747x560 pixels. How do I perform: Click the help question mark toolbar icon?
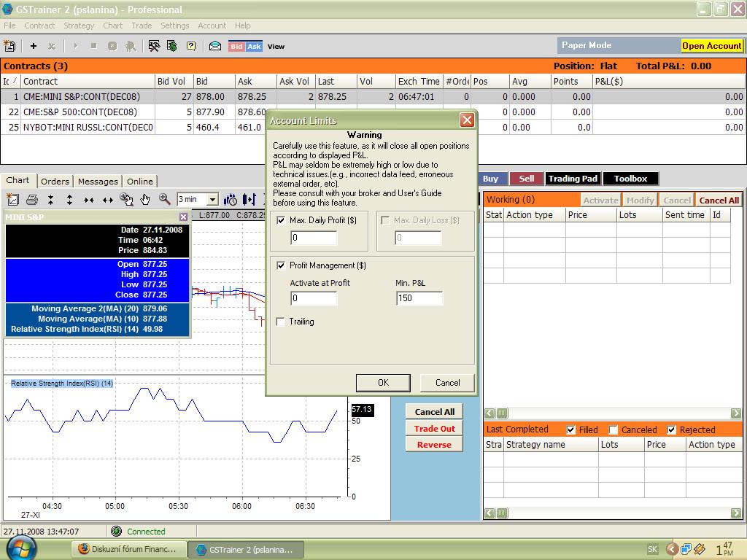pyautogui.click(x=191, y=46)
